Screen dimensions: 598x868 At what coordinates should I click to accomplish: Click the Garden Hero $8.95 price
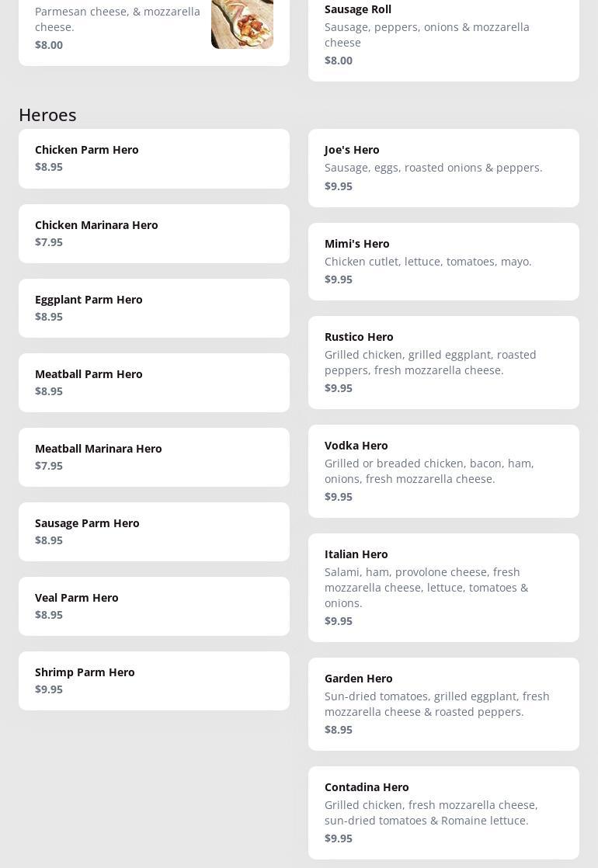pyautogui.click(x=339, y=729)
